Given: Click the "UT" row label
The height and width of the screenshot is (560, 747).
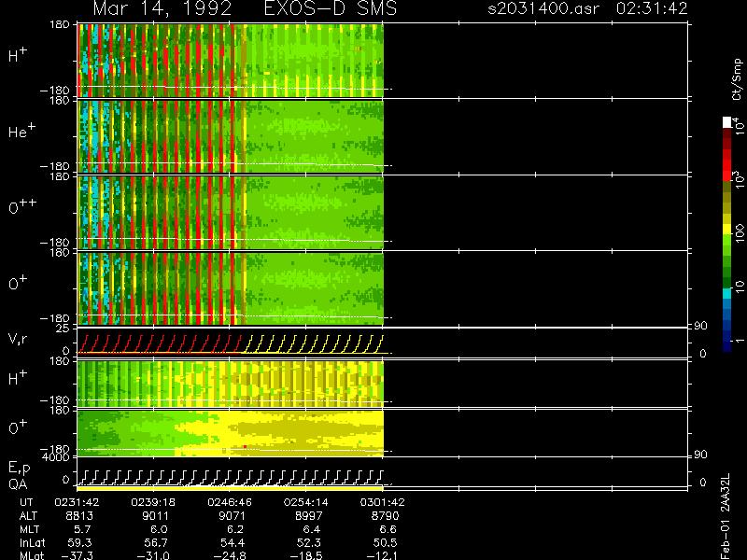Looking at the screenshot, I should click(26, 502).
